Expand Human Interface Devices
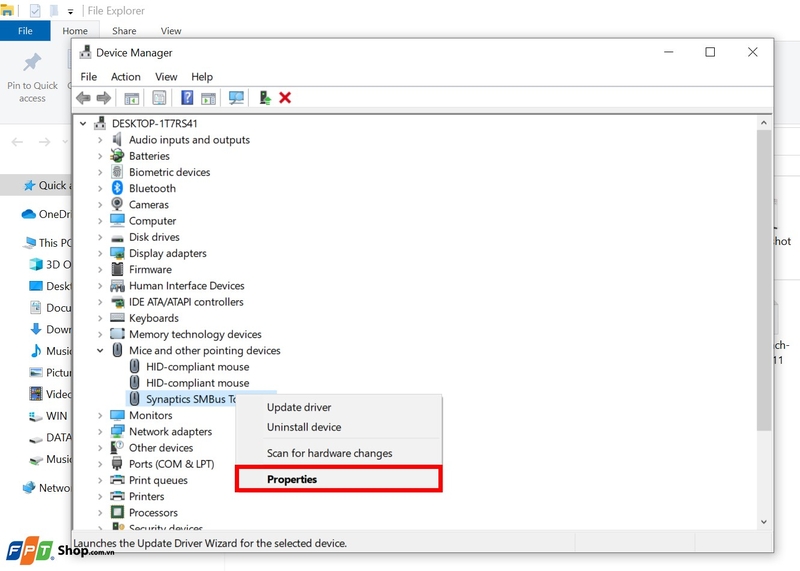 (x=100, y=286)
